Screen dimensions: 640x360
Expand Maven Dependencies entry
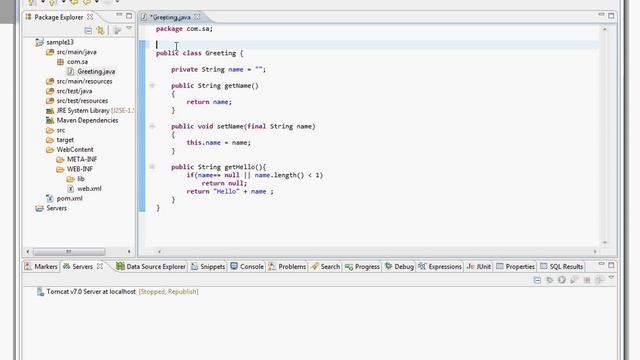(x=87, y=120)
